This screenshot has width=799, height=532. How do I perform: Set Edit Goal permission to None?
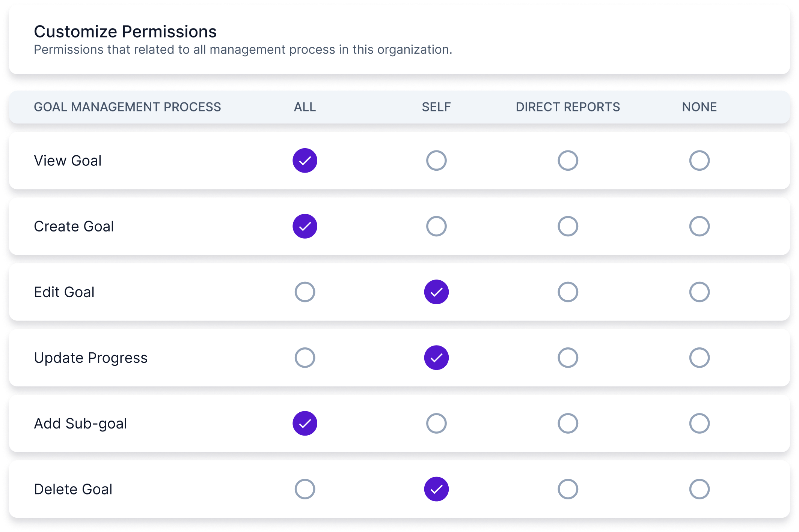tap(699, 292)
